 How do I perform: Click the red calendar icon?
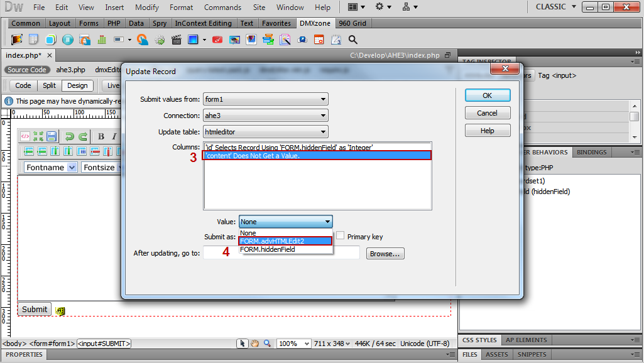coord(319,40)
